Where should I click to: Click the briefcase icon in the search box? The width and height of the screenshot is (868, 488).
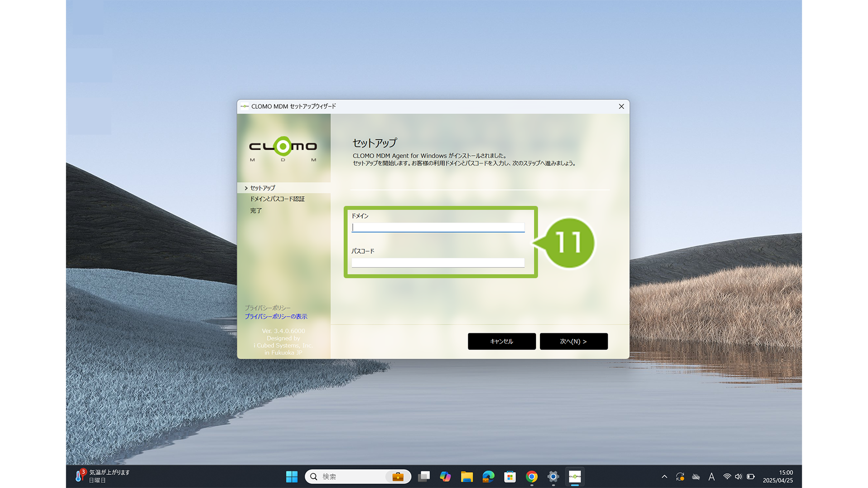click(398, 477)
